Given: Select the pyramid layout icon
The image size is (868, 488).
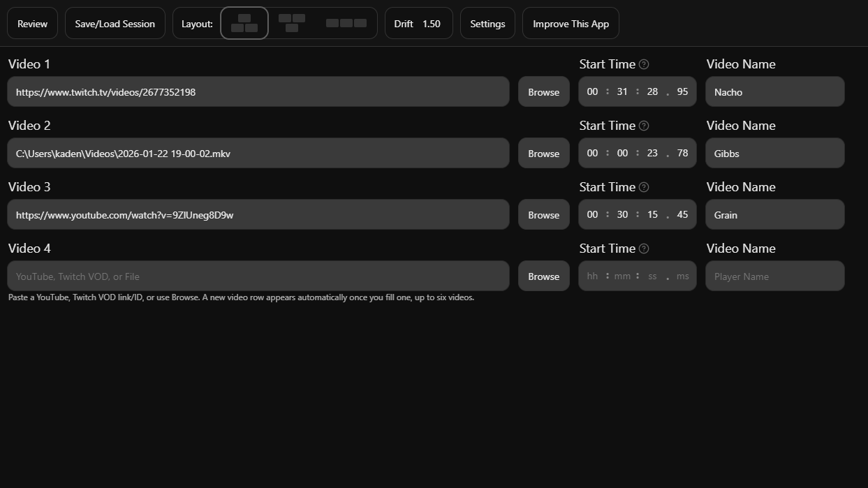Looking at the screenshot, I should (244, 22).
